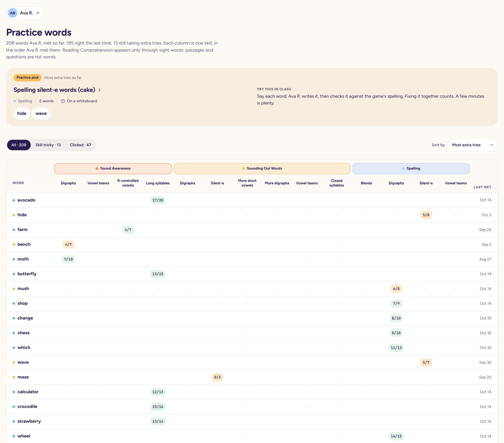504x443 pixels.
Task: Click the farm 4/7 score cell
Action: [x=128, y=230]
